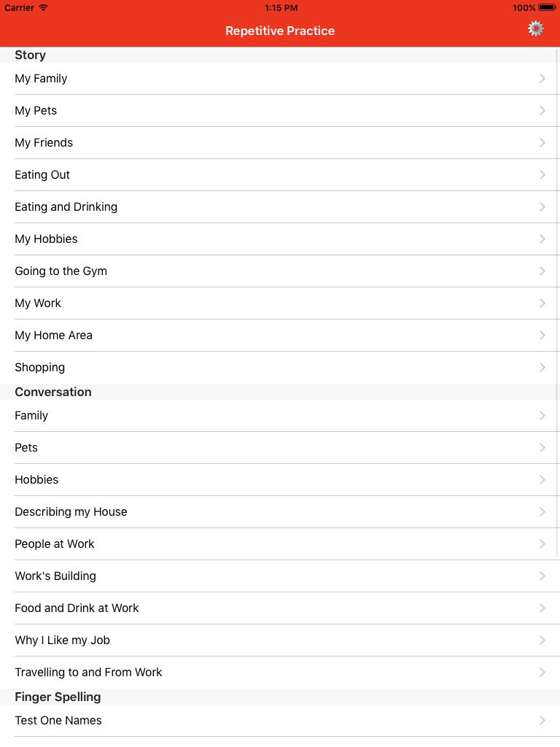Open People at Work conversation
The image size is (560, 747).
280,543
